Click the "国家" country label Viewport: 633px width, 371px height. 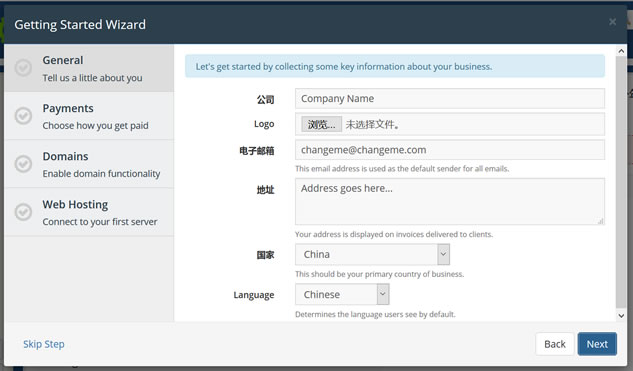pyautogui.click(x=265, y=255)
